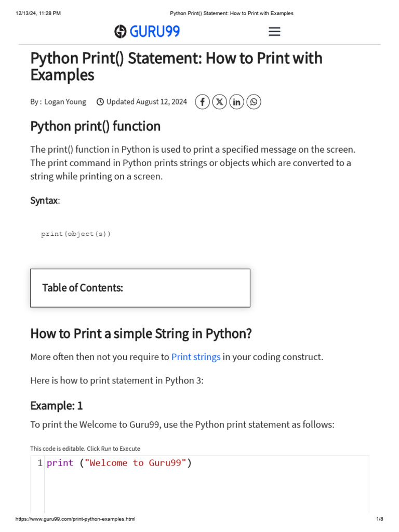Click the main article title heading
Viewport: 399px width, 532px height.
click(176, 66)
